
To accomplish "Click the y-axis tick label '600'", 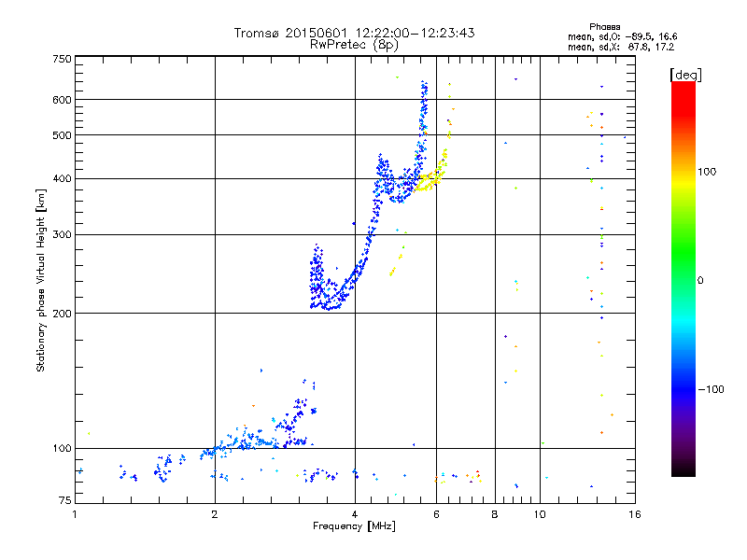I will tap(62, 100).
